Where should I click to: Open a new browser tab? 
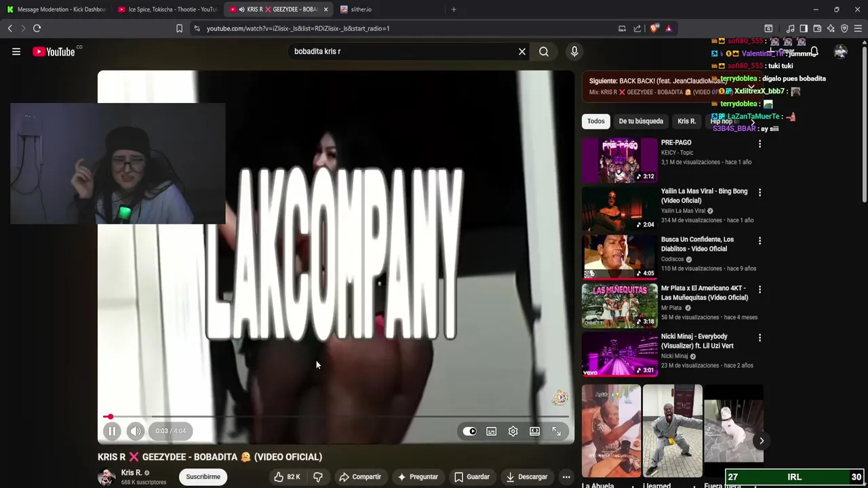(x=454, y=9)
